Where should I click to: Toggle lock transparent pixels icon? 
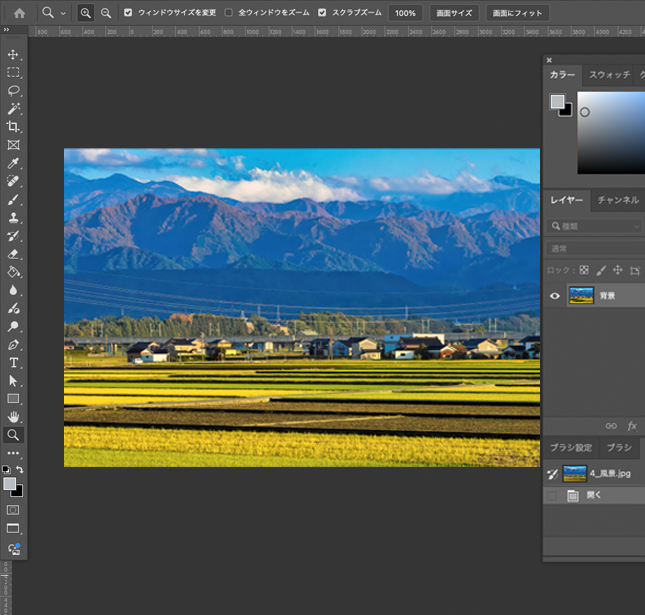pyautogui.click(x=584, y=270)
